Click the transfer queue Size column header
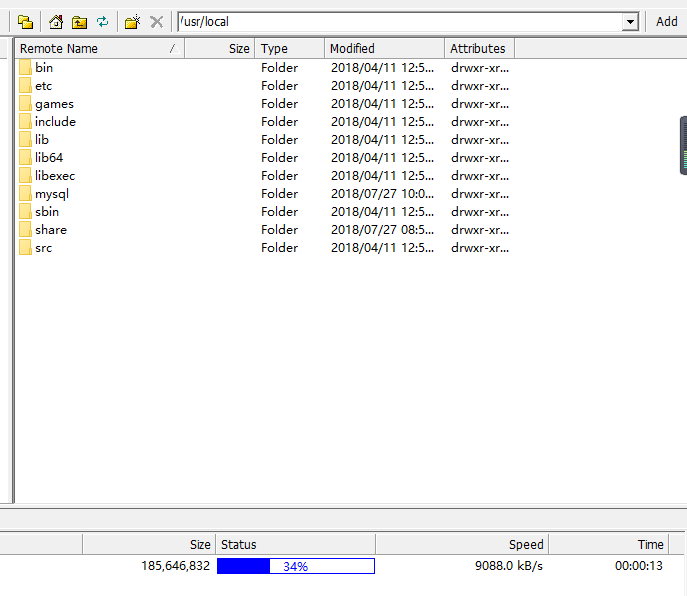The height and width of the screenshot is (596, 687). (149, 544)
